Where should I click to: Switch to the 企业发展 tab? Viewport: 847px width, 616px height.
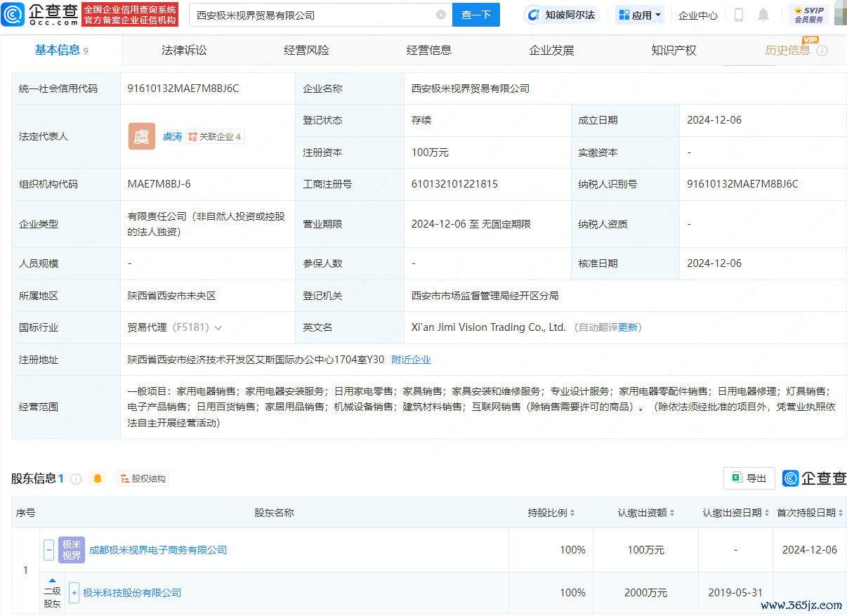[551, 51]
